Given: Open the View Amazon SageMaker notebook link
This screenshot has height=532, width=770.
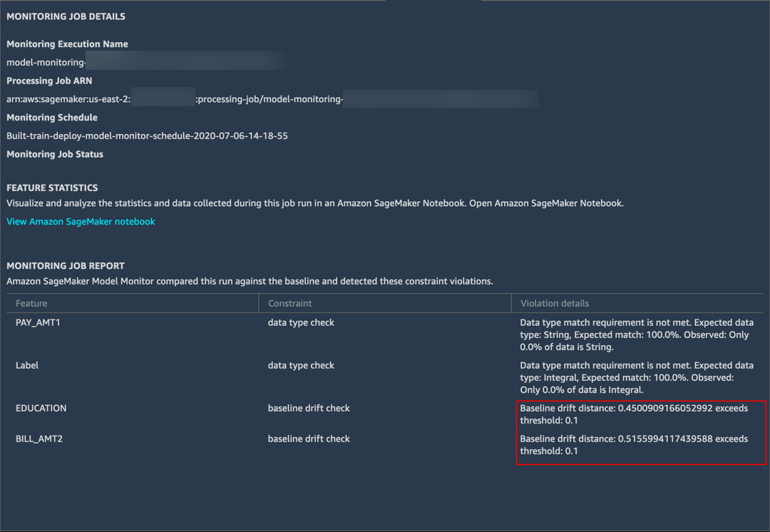Looking at the screenshot, I should pyautogui.click(x=81, y=222).
